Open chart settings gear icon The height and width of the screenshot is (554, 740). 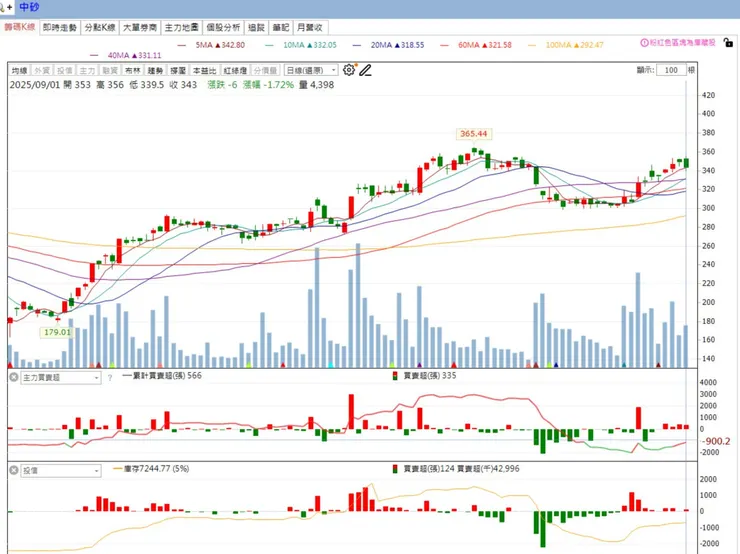tap(349, 70)
